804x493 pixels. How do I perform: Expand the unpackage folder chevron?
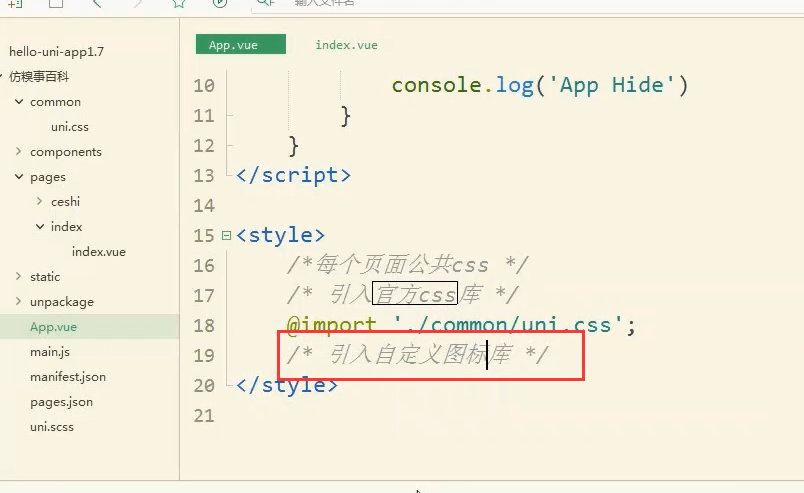(19, 301)
